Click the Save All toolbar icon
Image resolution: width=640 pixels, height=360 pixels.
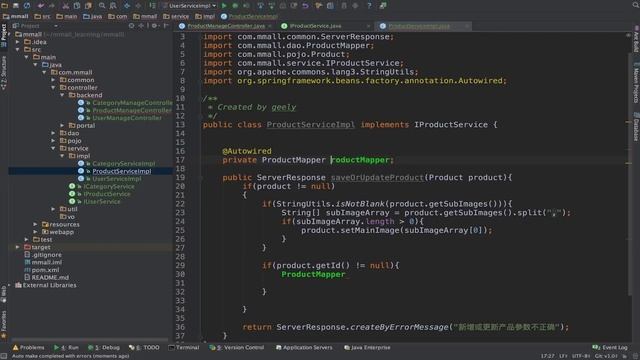coord(16,6)
